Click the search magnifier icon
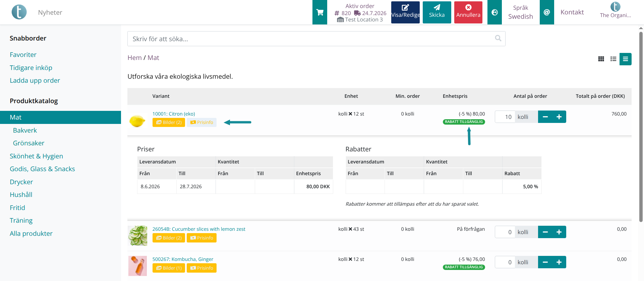 498,39
